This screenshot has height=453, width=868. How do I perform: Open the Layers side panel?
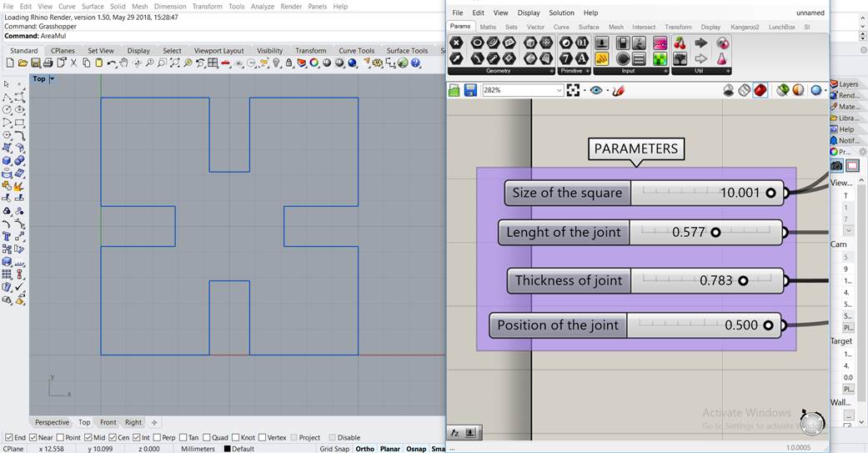(x=845, y=84)
